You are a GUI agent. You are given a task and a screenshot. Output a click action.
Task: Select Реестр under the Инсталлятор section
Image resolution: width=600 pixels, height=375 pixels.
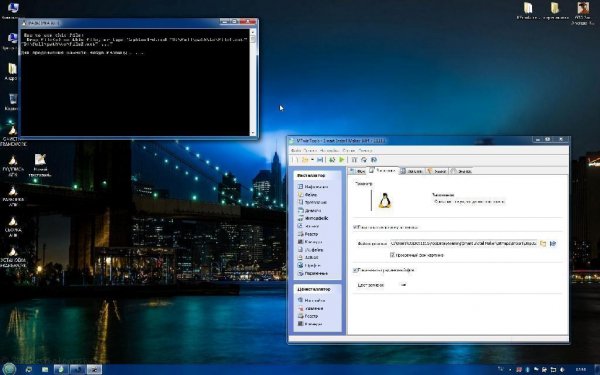(308, 234)
